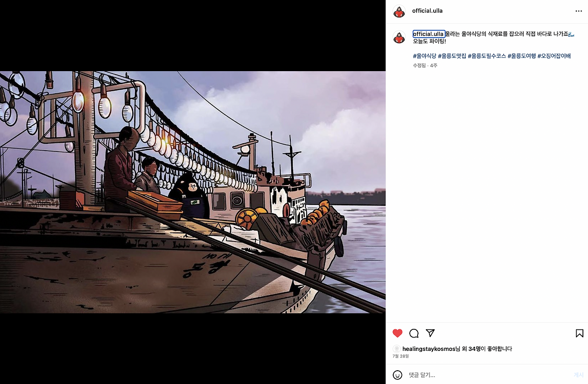Viewport: 588px width, 384px height.
Task: View healingstaykosmos profile from likes
Action: coord(429,349)
